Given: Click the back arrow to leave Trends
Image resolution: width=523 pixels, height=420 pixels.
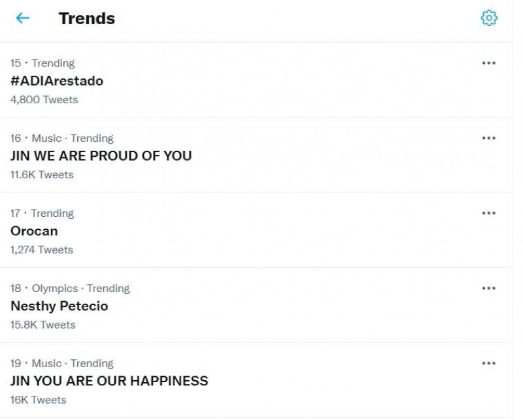Looking at the screenshot, I should point(23,18).
